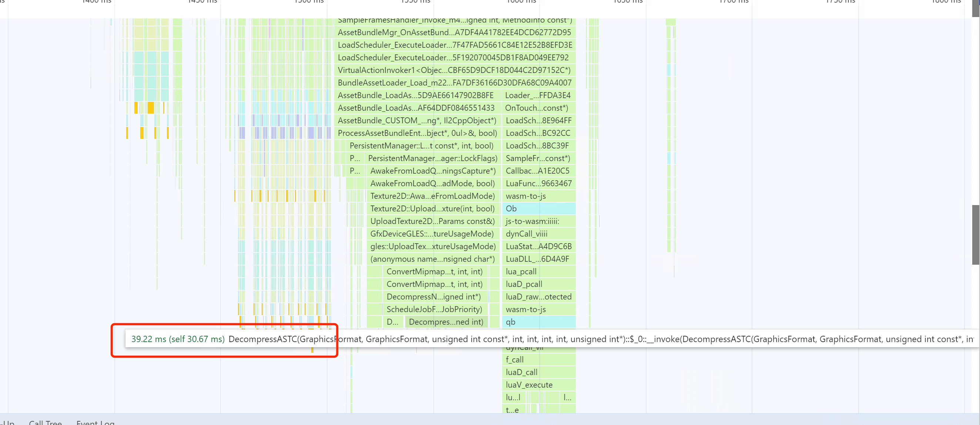
Task: Select the dynCall_viiii entry
Action: 539,233
